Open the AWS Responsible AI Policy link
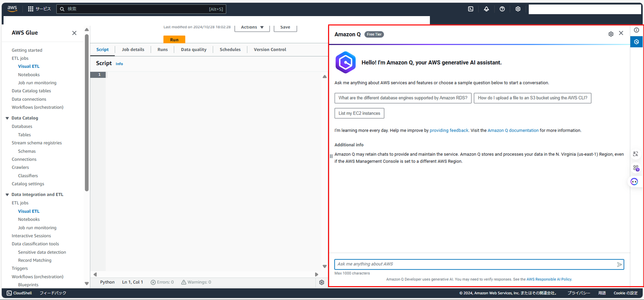 click(x=549, y=279)
